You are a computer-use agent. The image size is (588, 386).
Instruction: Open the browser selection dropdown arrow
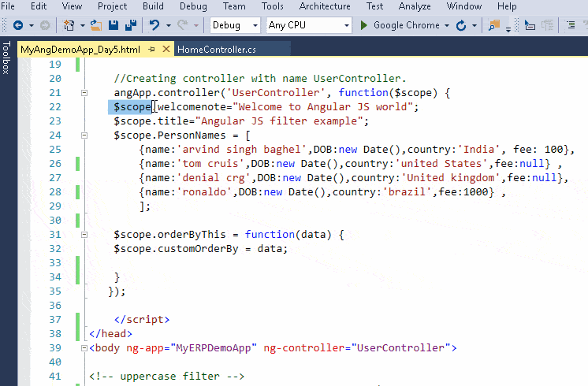(447, 25)
